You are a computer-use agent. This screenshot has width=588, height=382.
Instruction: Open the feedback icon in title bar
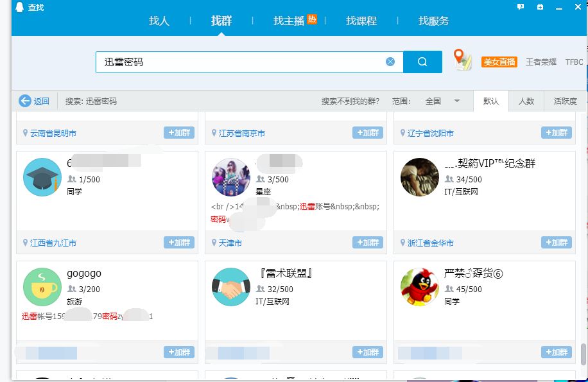pos(521,6)
